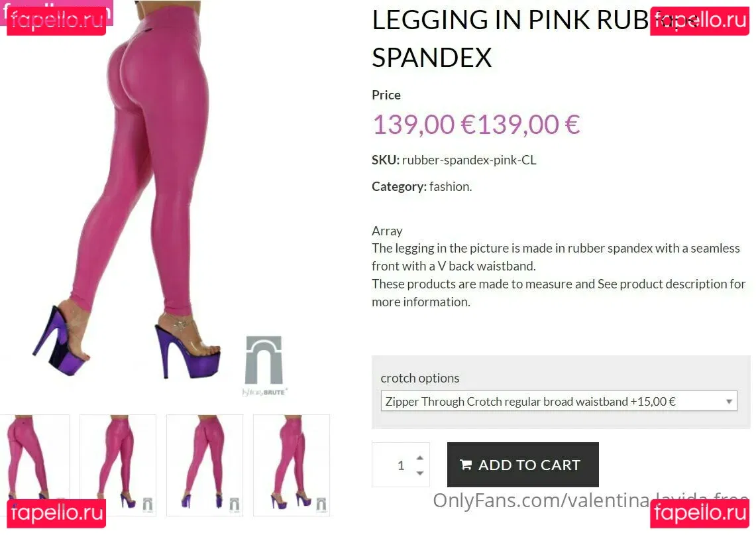Click the shopping cart icon on the button
Screen dimensions: 756x535
[x=466, y=465]
